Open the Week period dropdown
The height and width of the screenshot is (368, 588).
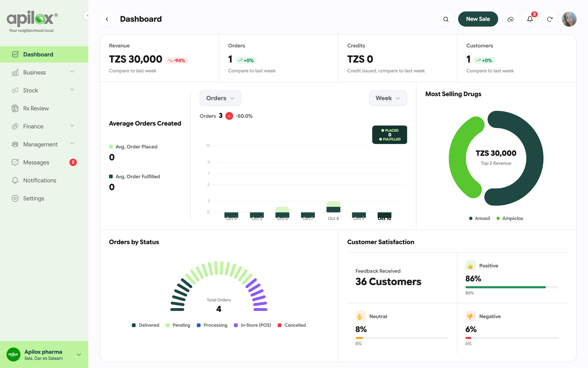388,98
